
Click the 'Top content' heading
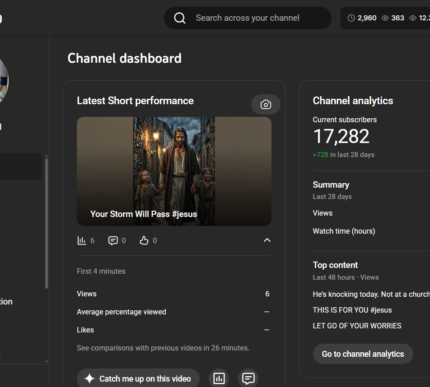click(x=335, y=265)
